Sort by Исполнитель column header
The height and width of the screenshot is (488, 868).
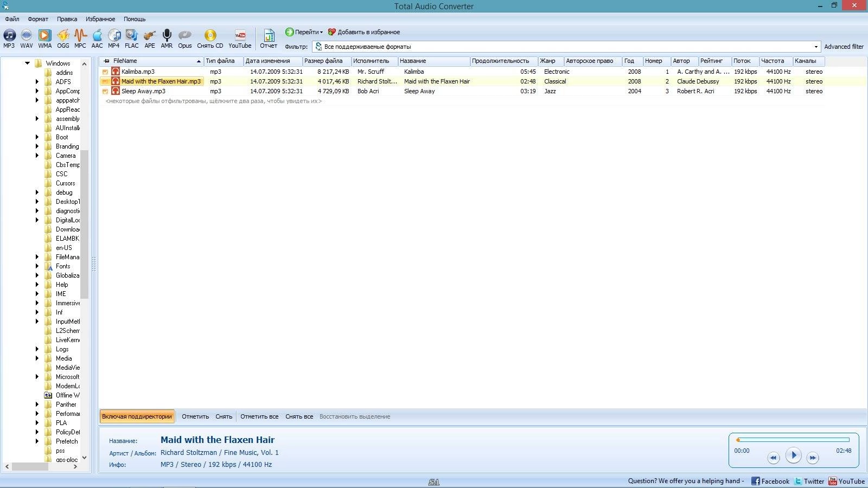pyautogui.click(x=374, y=61)
